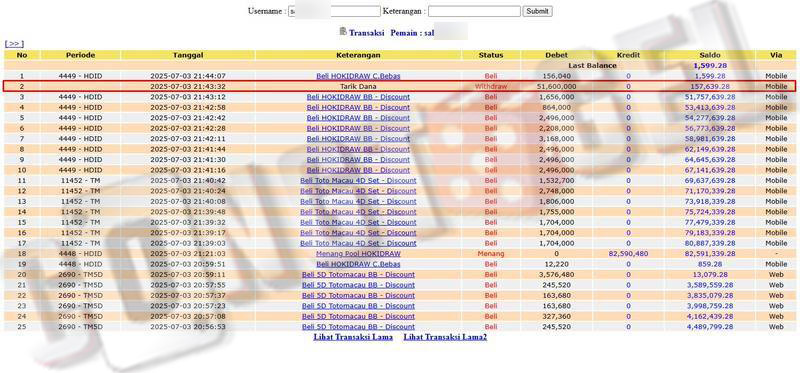Open Beli Toto Macau 4D Set link row 17
This screenshot has height=373, width=800.
tap(358, 243)
